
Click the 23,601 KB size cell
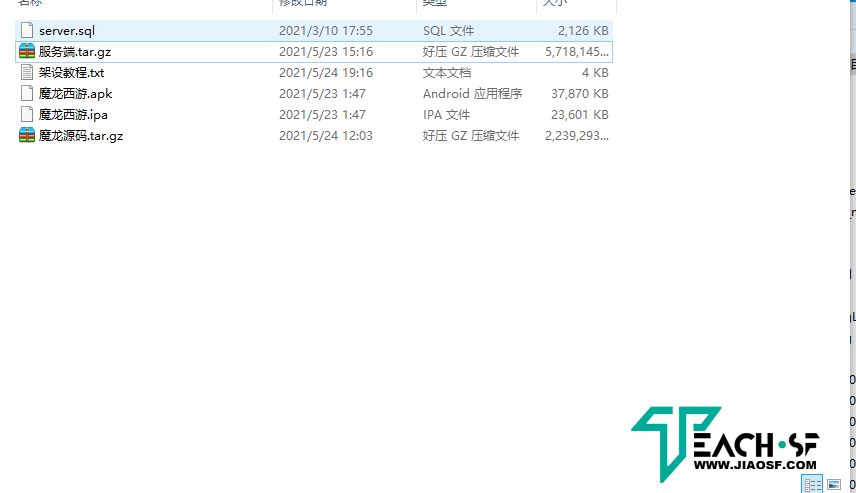[x=580, y=115]
